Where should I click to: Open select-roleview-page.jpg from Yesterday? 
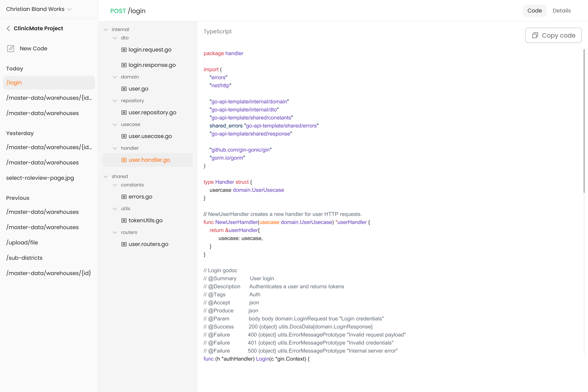point(40,178)
